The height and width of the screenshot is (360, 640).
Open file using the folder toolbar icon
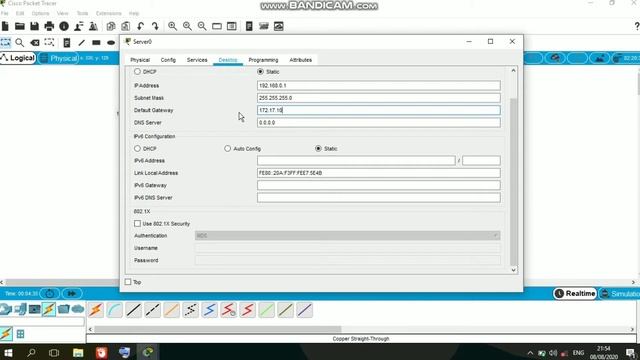point(20,27)
